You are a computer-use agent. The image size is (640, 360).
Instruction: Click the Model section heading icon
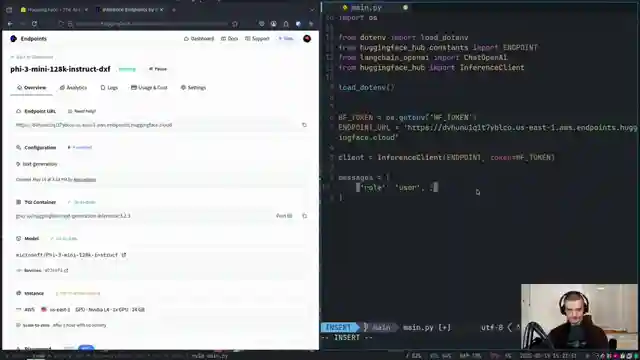pyautogui.click(x=18, y=238)
